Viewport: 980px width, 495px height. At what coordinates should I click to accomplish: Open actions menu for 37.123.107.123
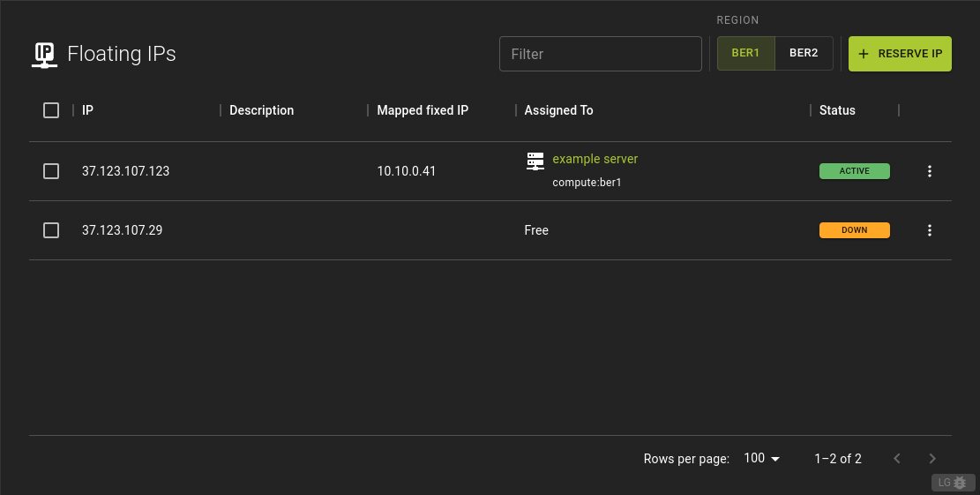930,171
